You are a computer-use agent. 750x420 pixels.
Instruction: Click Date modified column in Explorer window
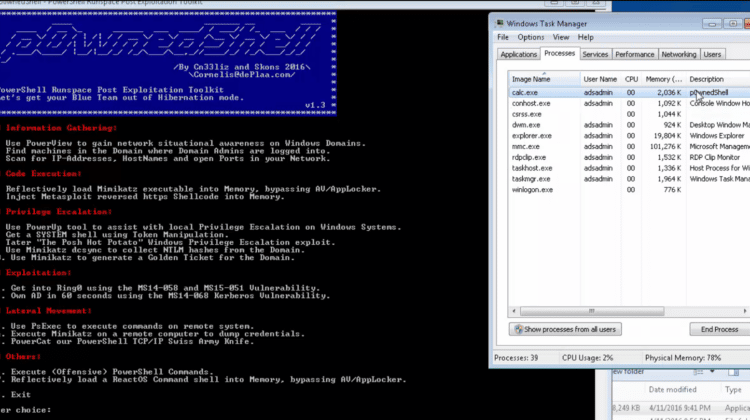(x=672, y=390)
